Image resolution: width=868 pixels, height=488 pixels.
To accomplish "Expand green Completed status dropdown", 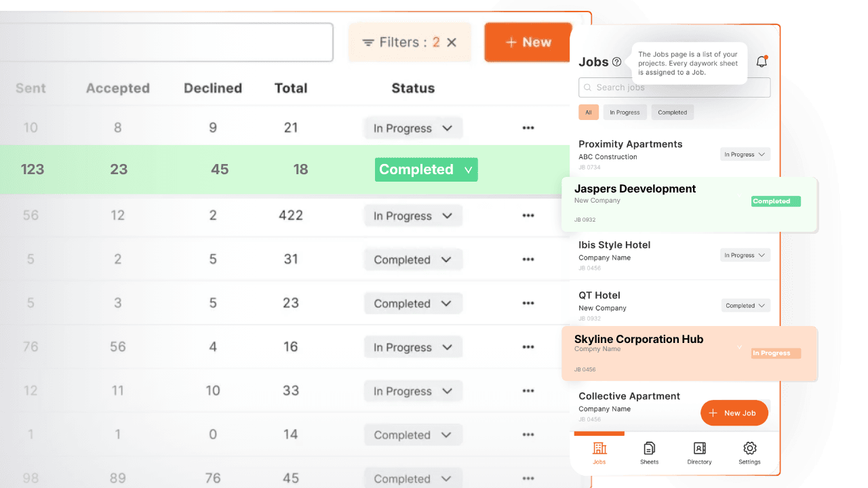I will coord(426,169).
